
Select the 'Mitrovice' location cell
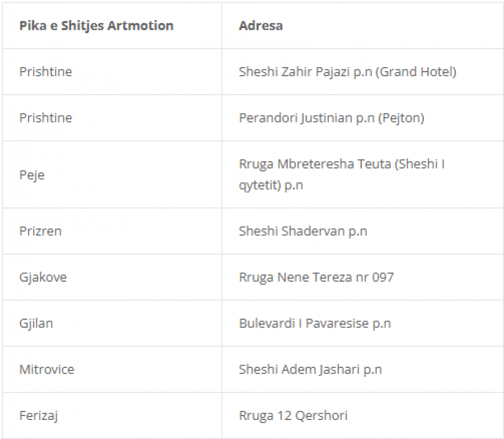[47, 369]
